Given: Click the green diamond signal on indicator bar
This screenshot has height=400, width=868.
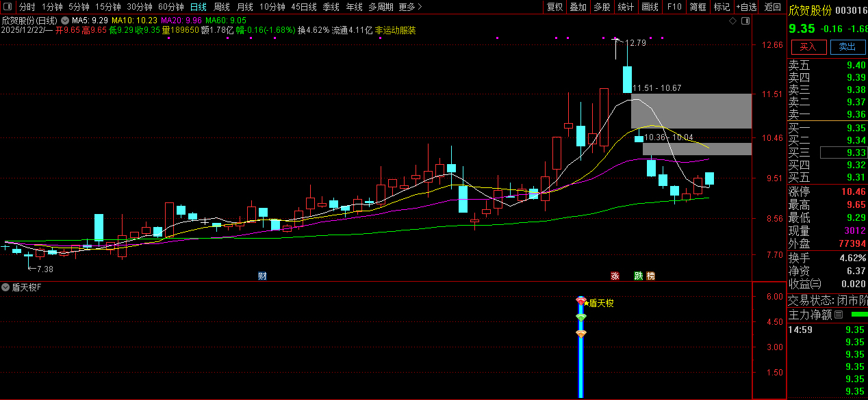Looking at the screenshot, I should [x=581, y=317].
